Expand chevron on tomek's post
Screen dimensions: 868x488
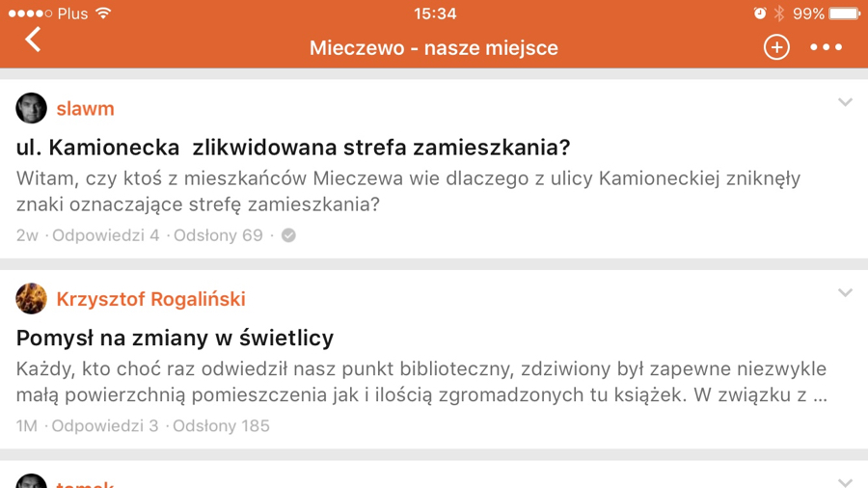(x=845, y=483)
